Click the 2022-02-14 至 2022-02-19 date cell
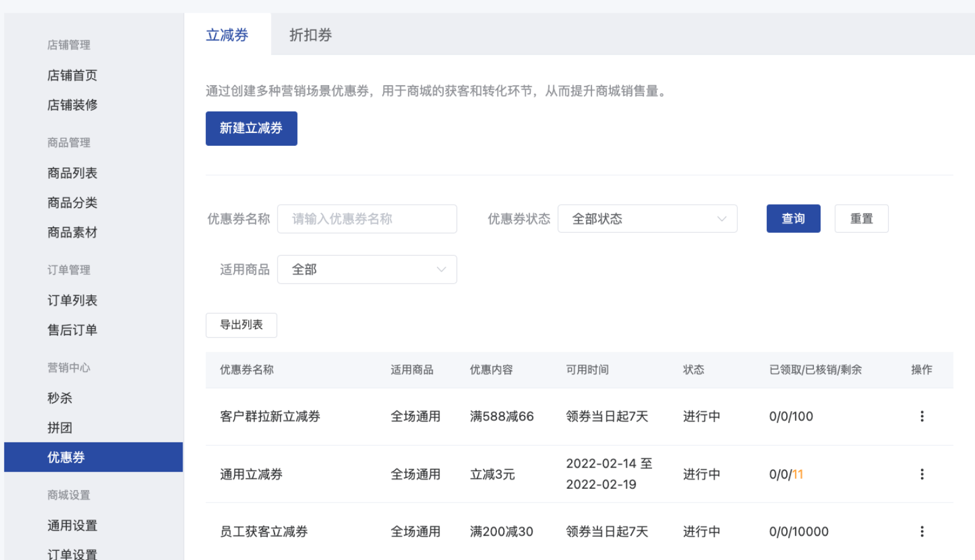975x560 pixels. pos(609,474)
